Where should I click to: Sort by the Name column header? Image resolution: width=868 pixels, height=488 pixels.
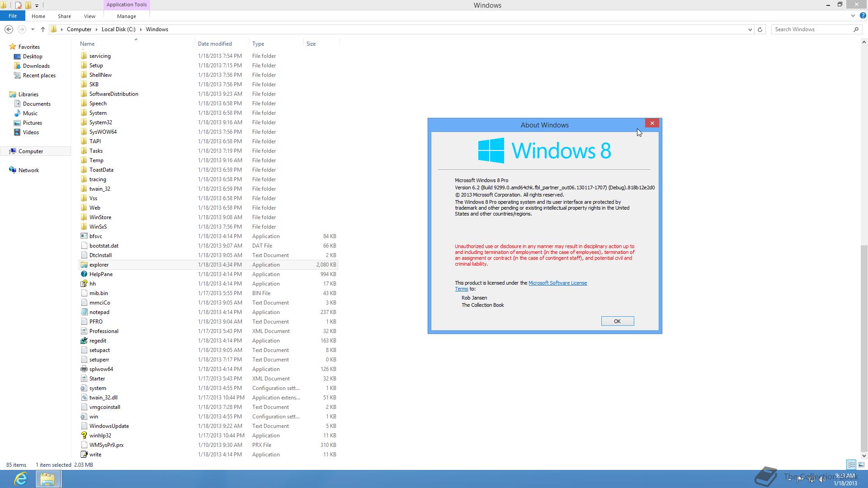[136, 43]
